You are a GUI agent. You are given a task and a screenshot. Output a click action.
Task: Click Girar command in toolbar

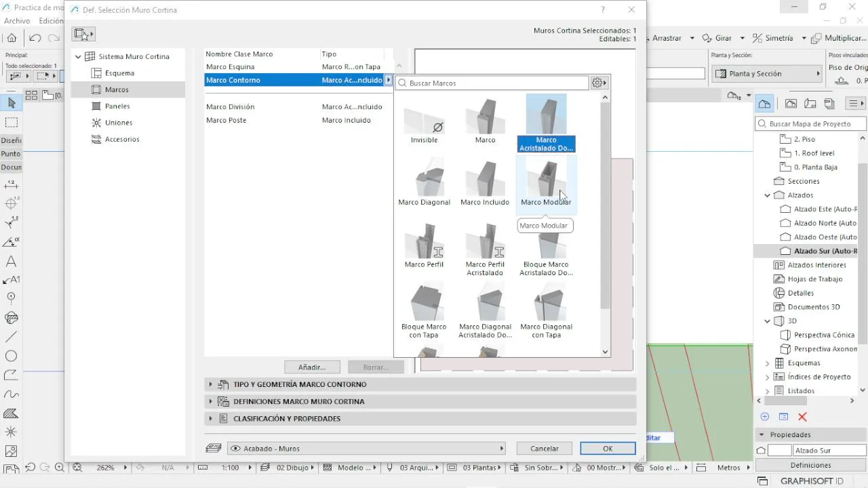coord(717,38)
